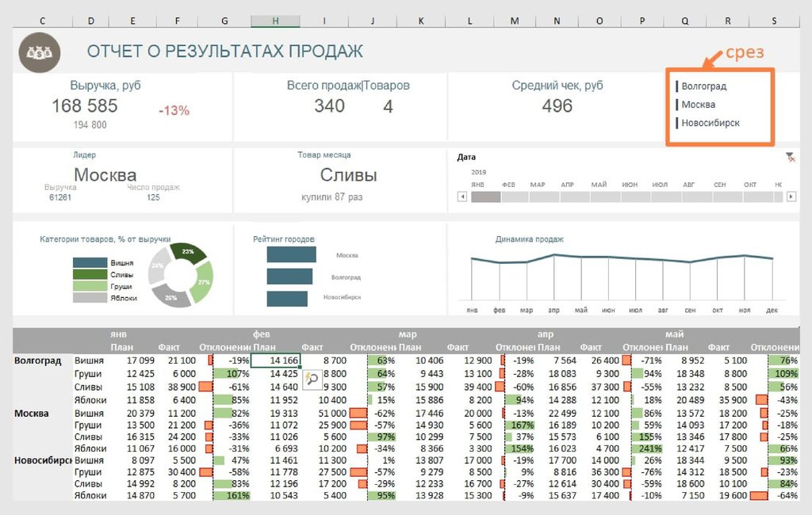Click the Груши legend color swatch
Screen dimensions: 812x515
coord(90,286)
